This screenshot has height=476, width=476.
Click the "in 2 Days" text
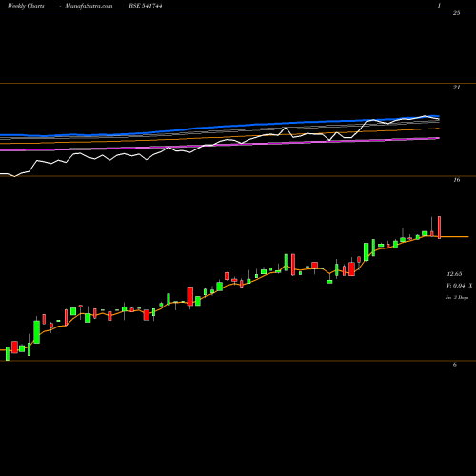[x=457, y=298]
